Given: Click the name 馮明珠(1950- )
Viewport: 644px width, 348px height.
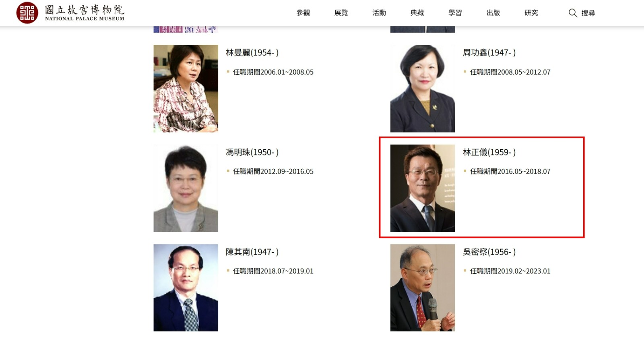Looking at the screenshot, I should (x=252, y=152).
